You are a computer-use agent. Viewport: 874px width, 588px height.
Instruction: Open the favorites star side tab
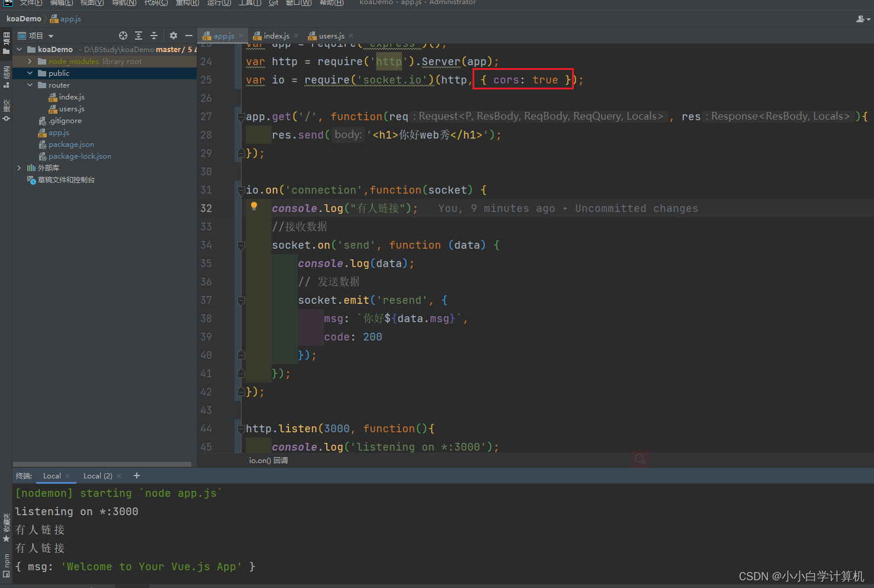pos(6,528)
